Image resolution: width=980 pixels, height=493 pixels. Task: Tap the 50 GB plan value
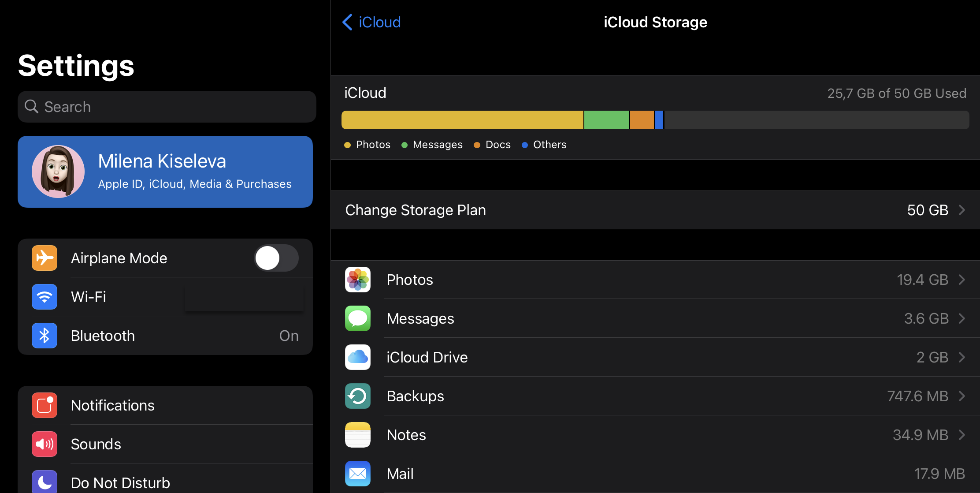pyautogui.click(x=928, y=210)
